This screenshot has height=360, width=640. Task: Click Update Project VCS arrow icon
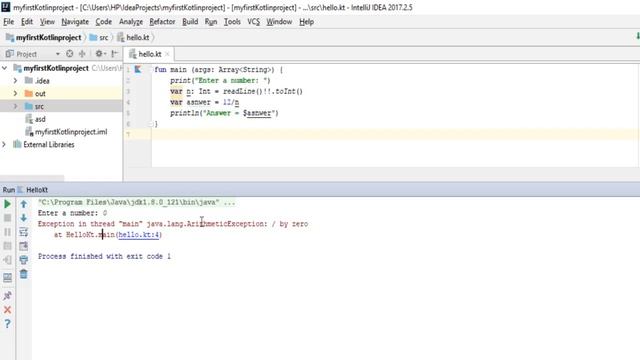point(637,37)
